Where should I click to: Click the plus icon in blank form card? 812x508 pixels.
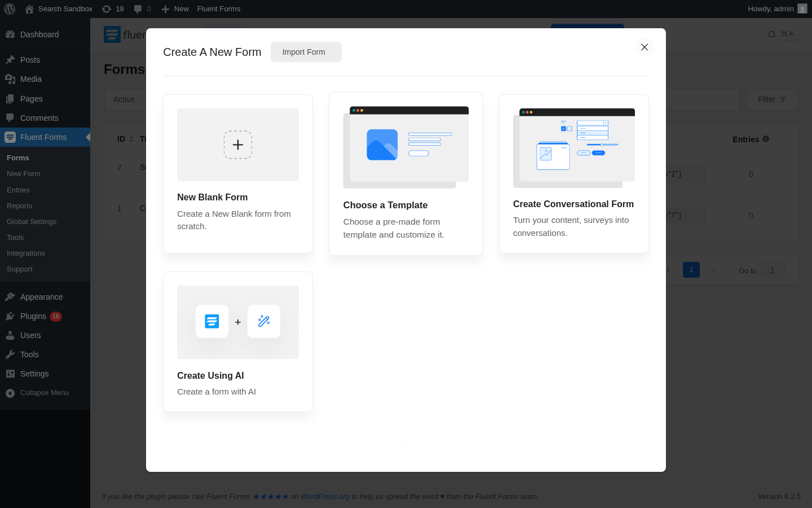tap(238, 145)
